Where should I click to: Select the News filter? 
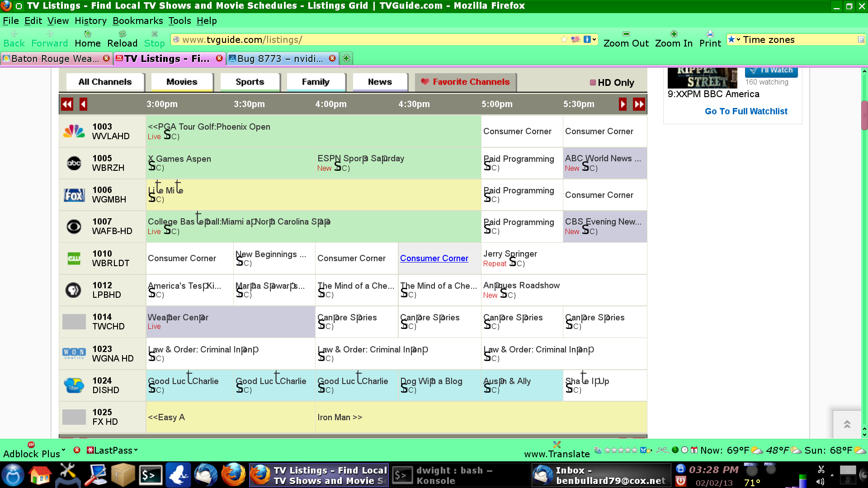click(380, 82)
